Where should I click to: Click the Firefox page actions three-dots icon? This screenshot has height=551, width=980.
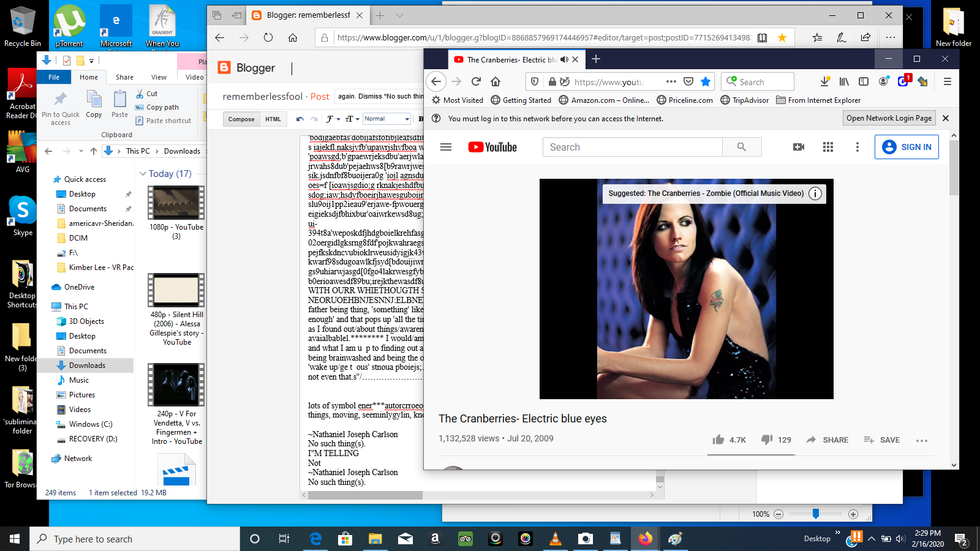pos(671,81)
